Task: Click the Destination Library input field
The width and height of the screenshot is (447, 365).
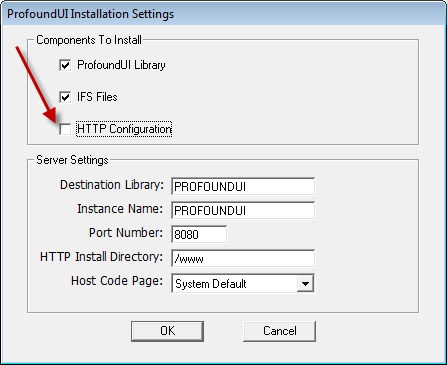Action: tap(243, 186)
